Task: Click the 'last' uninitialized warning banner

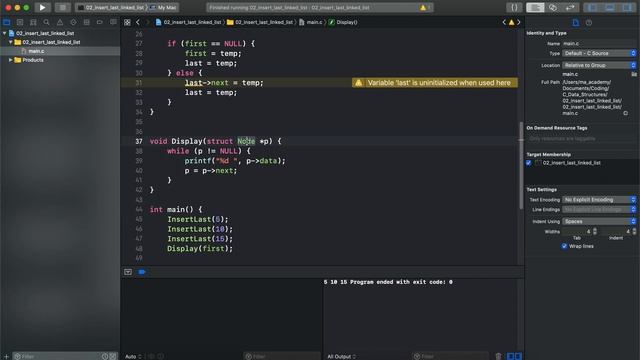Action: [435, 83]
